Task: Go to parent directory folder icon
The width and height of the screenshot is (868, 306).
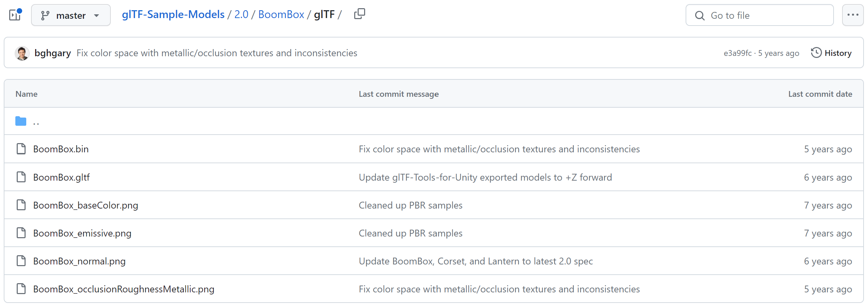Action: (x=21, y=121)
